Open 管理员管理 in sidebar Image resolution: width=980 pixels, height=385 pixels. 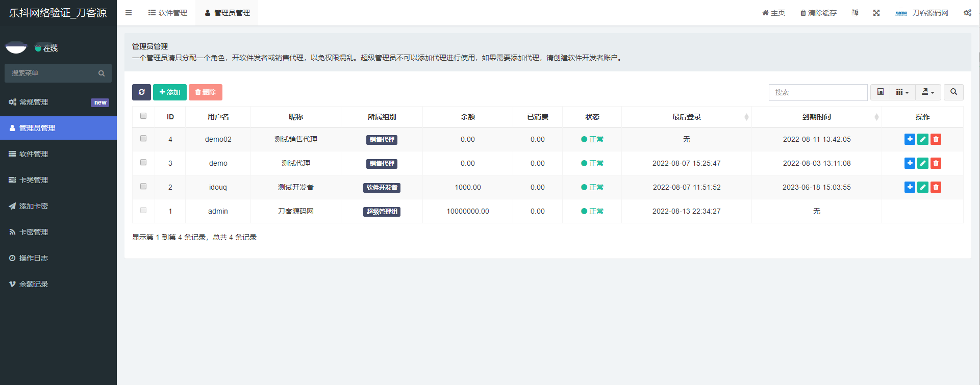[x=58, y=128]
